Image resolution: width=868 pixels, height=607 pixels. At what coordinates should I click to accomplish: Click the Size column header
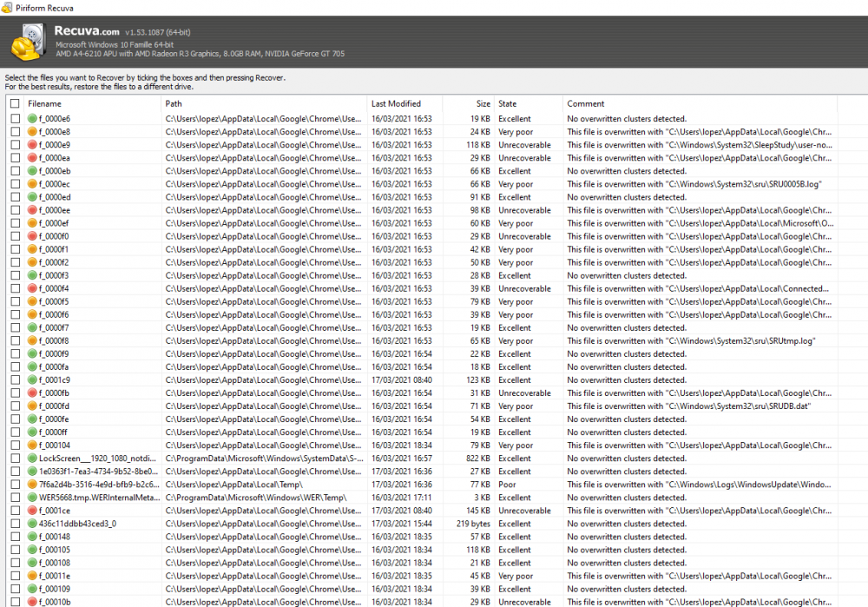[x=483, y=104]
